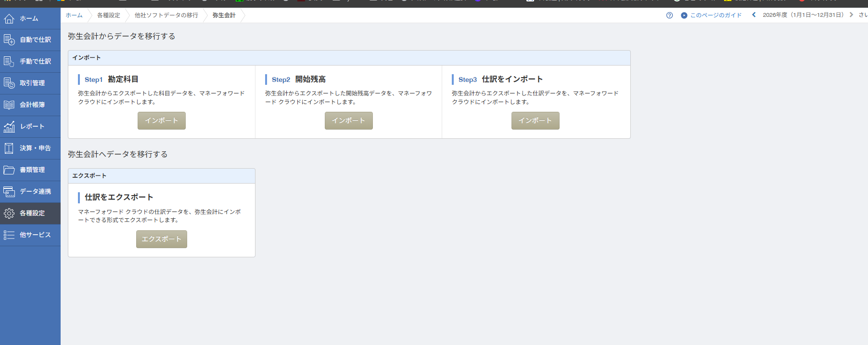Viewport: 868px width, 345px height.
Task: Open 決算・申告 menu label
Action: pos(35,148)
